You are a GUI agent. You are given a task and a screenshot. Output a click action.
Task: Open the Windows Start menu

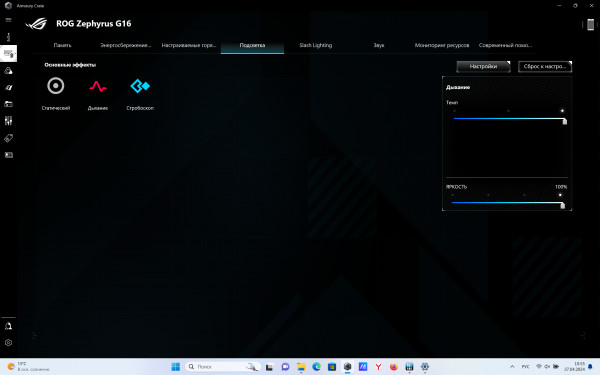176,367
